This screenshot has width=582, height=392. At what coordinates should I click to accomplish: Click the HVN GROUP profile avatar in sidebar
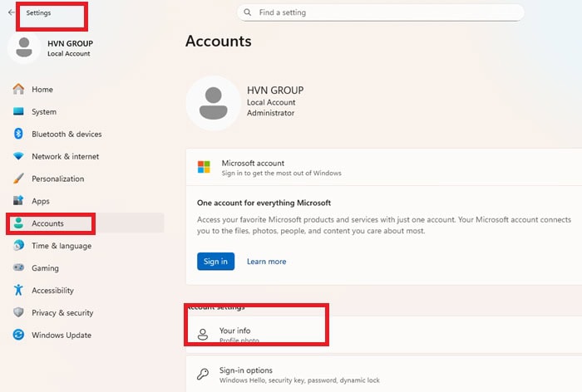point(24,48)
